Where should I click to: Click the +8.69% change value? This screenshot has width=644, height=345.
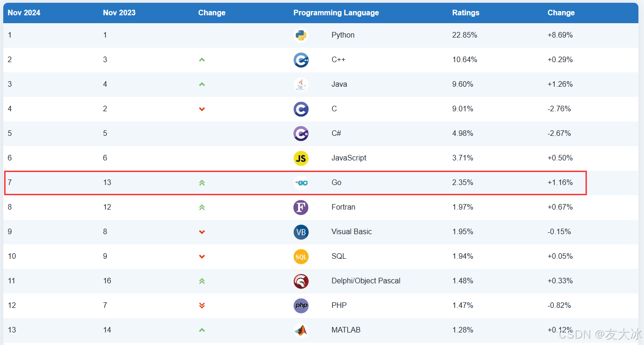point(560,35)
